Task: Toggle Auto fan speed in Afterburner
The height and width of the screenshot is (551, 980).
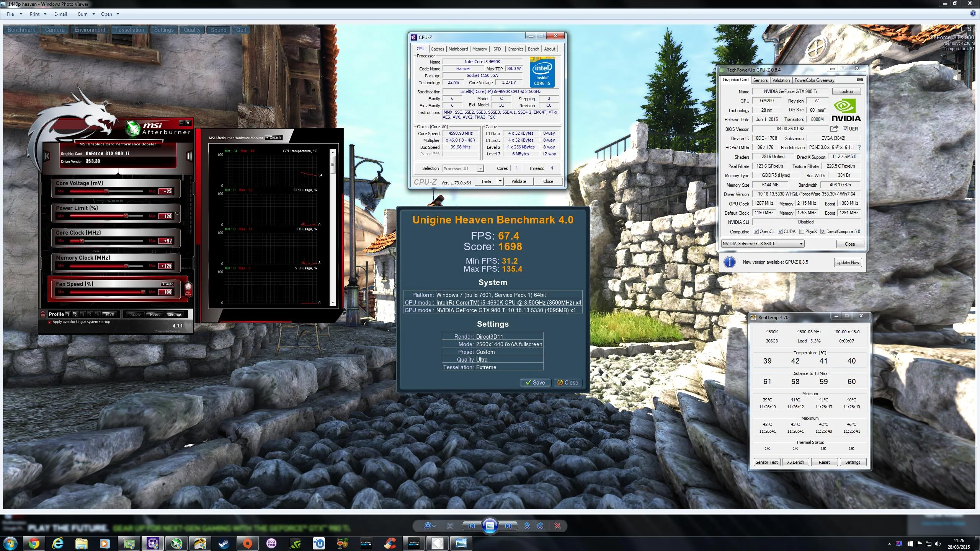Action: (x=168, y=284)
